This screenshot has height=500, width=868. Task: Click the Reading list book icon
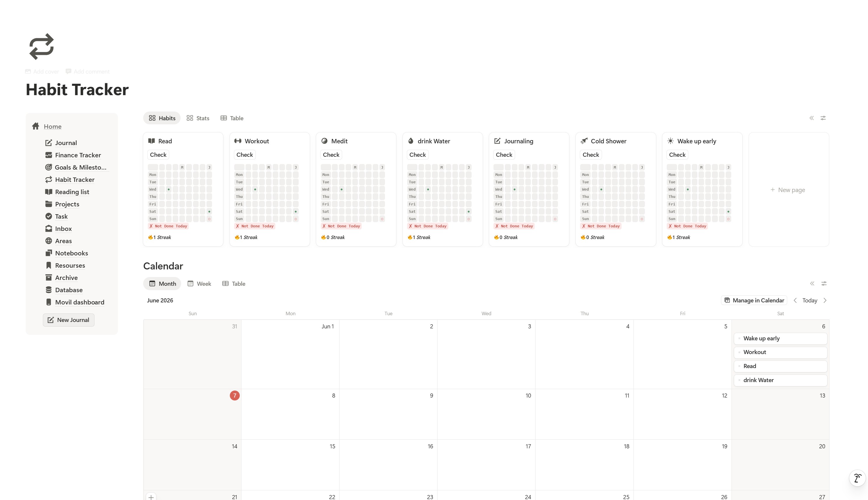[49, 192]
